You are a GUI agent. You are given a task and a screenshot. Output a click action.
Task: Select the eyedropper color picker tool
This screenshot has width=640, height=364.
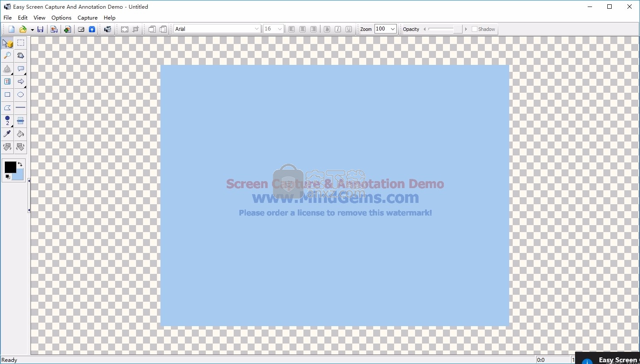pos(7,134)
